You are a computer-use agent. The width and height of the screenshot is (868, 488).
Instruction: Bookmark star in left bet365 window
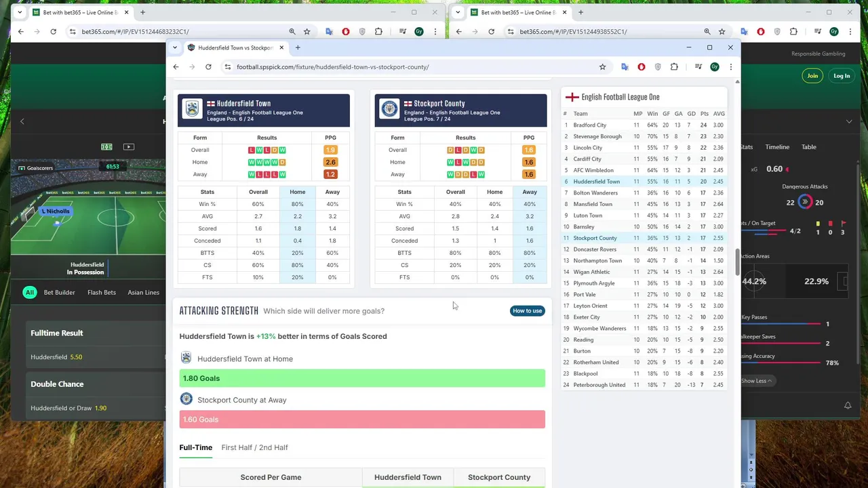click(307, 31)
